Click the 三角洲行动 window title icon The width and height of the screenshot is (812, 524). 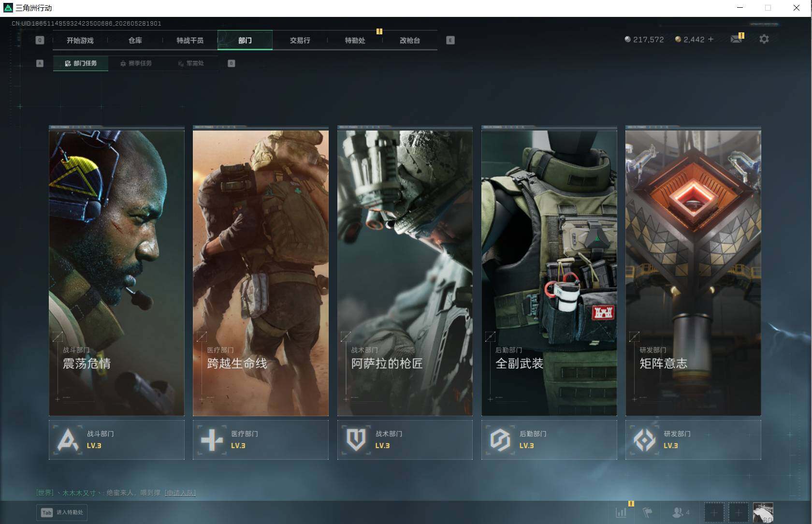pyautogui.click(x=8, y=8)
